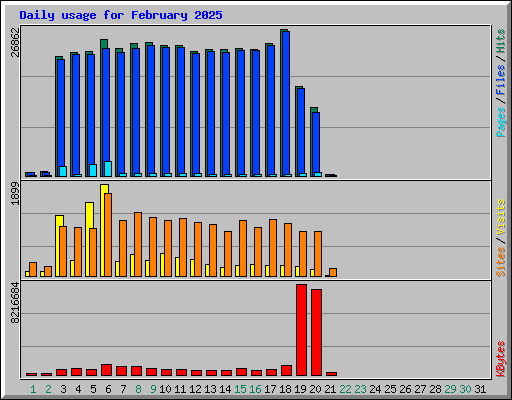Click the blue Files legend label

coord(500,79)
